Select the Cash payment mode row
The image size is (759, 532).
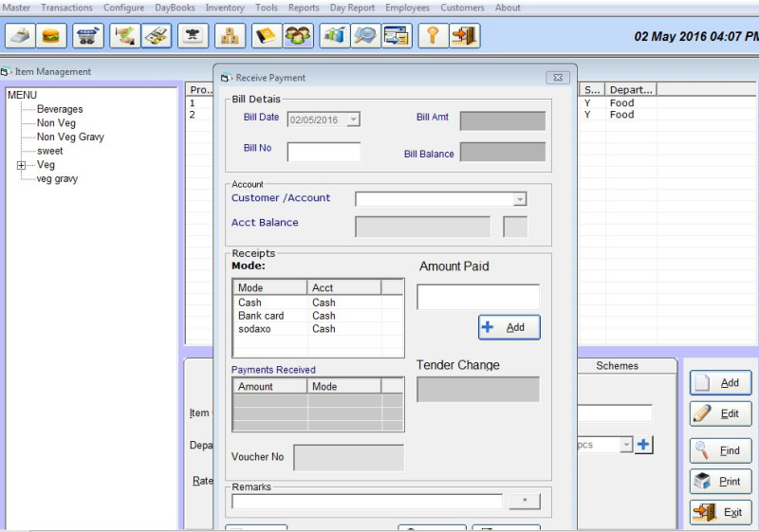click(x=318, y=303)
